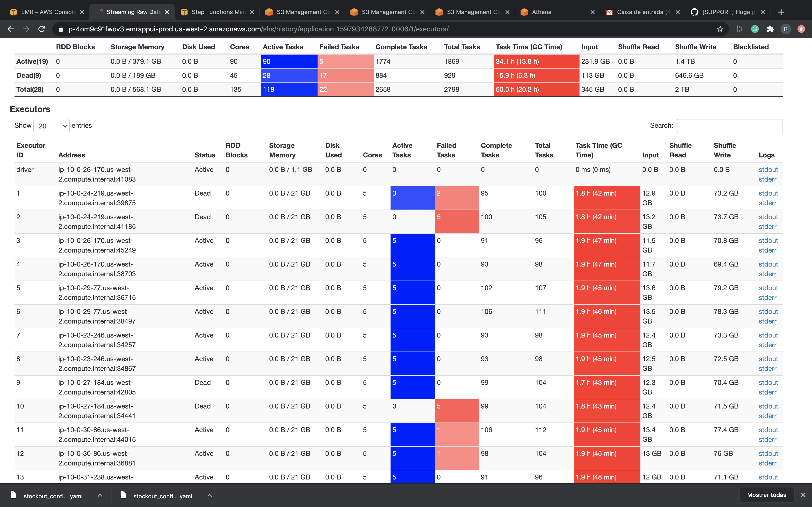Click the back navigation arrow
The width and height of the screenshot is (812, 507).
tap(10, 29)
